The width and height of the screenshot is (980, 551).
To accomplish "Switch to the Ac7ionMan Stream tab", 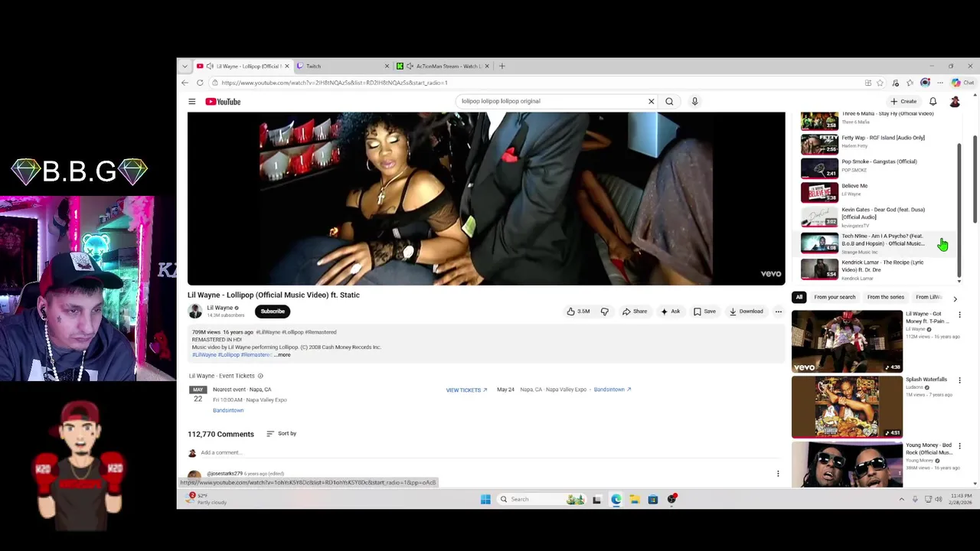I will click(x=443, y=66).
